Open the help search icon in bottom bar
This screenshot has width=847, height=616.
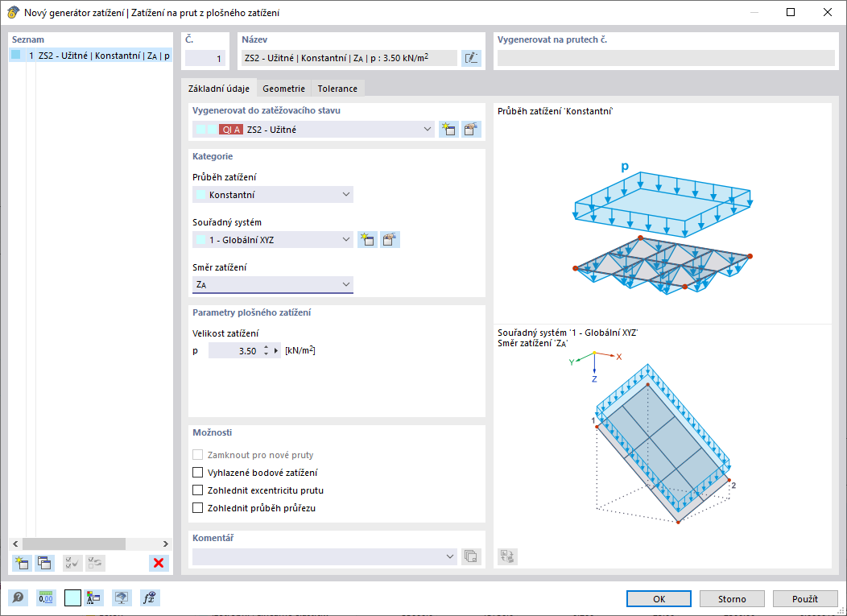point(18,598)
